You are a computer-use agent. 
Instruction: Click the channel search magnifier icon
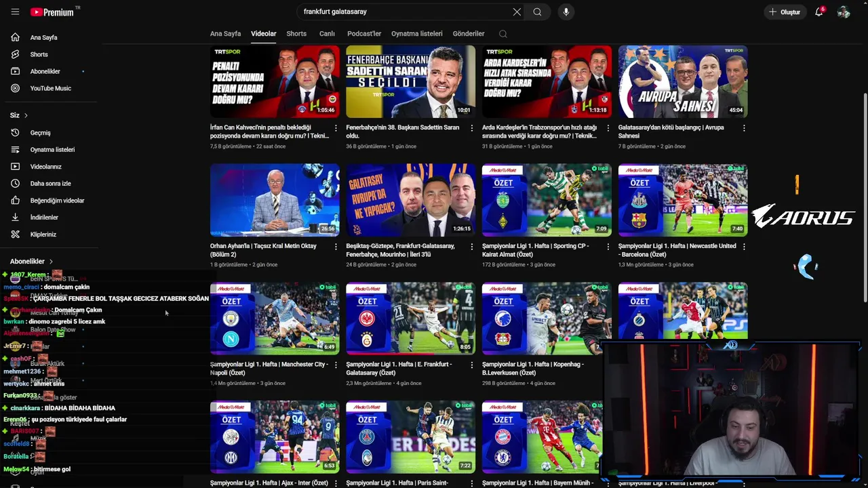click(x=502, y=33)
